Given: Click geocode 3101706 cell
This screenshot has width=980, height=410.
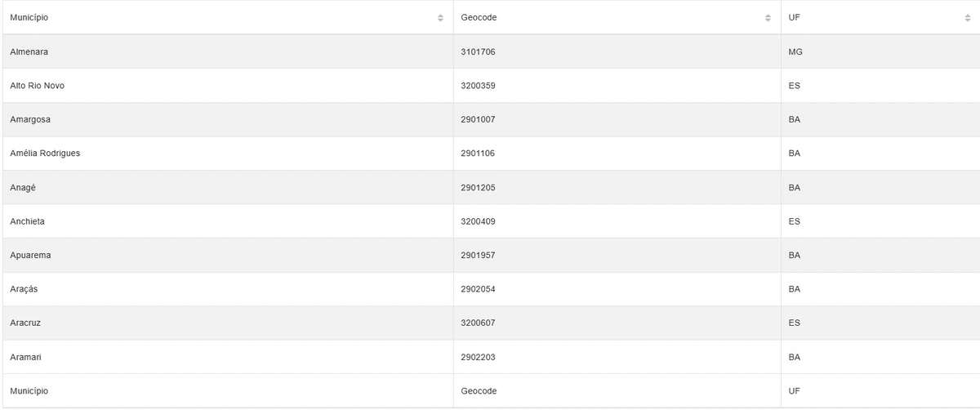Looking at the screenshot, I should tap(479, 52).
